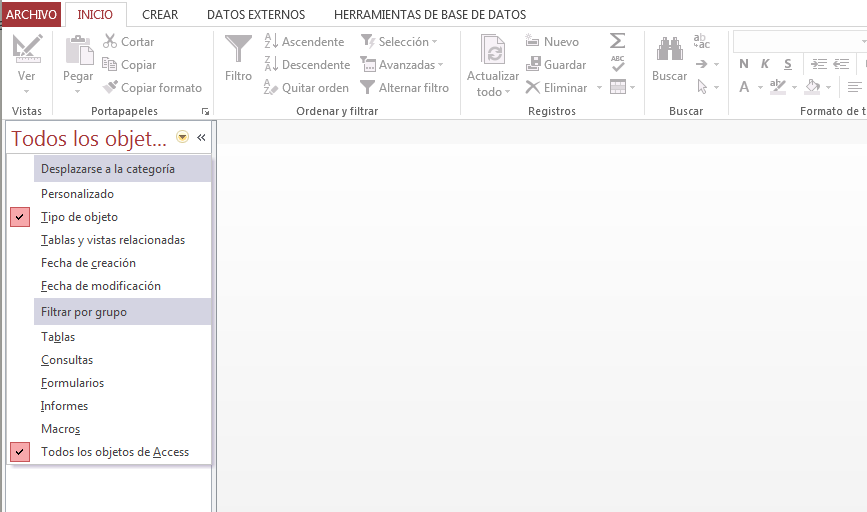Click the spelling check ABC icon
The width and height of the screenshot is (867, 512).
(x=617, y=64)
